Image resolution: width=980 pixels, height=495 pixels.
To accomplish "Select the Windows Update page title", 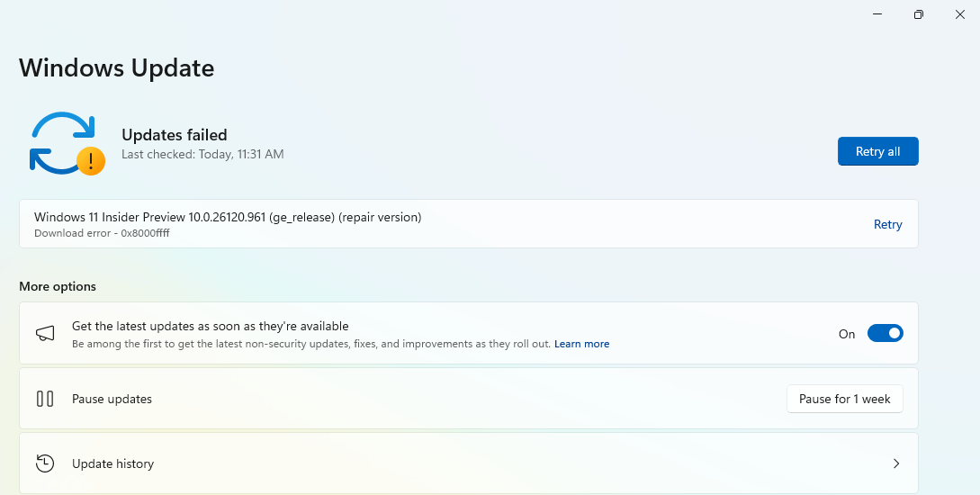I will click(117, 67).
